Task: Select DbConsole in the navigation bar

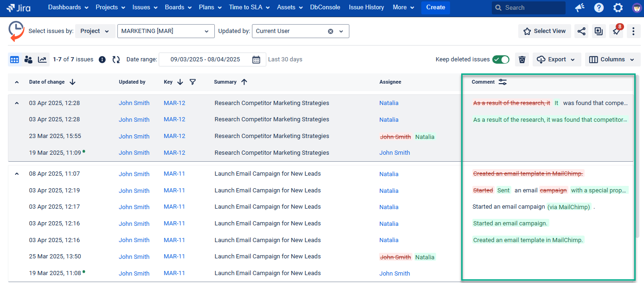Action: (x=325, y=7)
